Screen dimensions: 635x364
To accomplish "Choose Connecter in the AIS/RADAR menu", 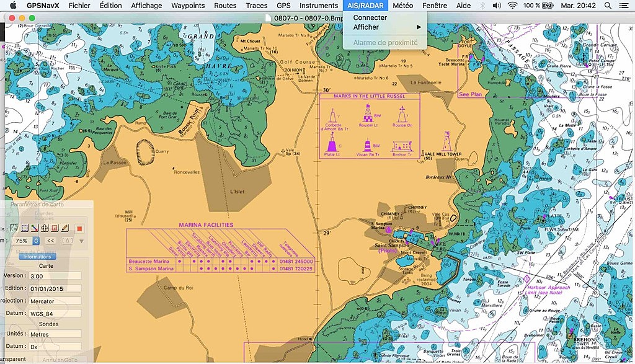I will [x=384, y=17].
